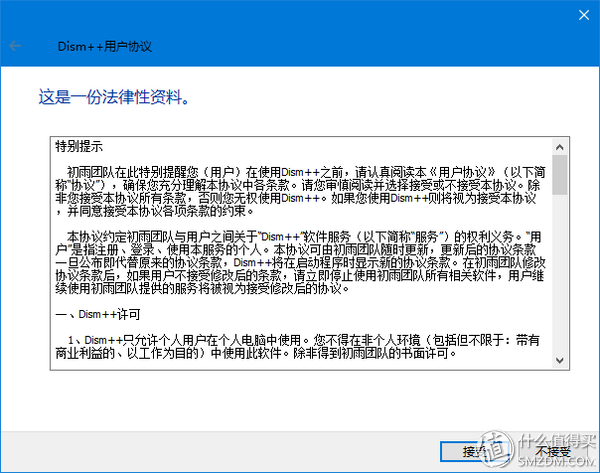Click the scroll up arrow in agreement box
This screenshot has height=473, width=600.
[x=559, y=147]
